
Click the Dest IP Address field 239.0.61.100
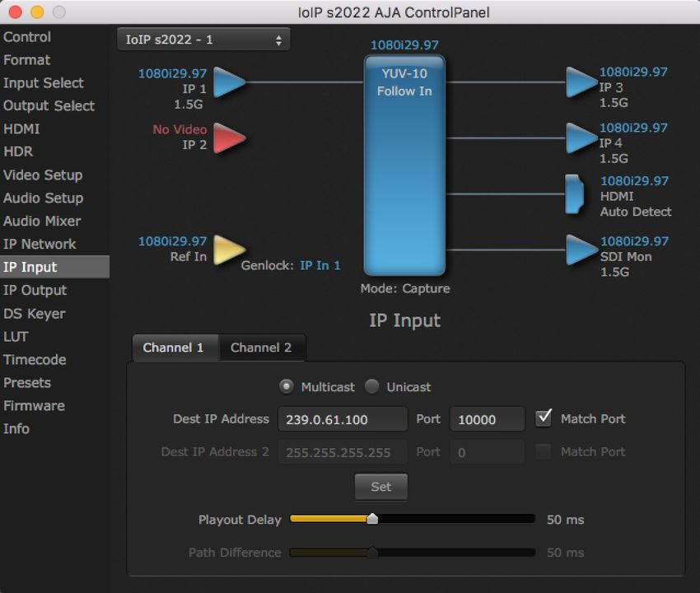[343, 419]
